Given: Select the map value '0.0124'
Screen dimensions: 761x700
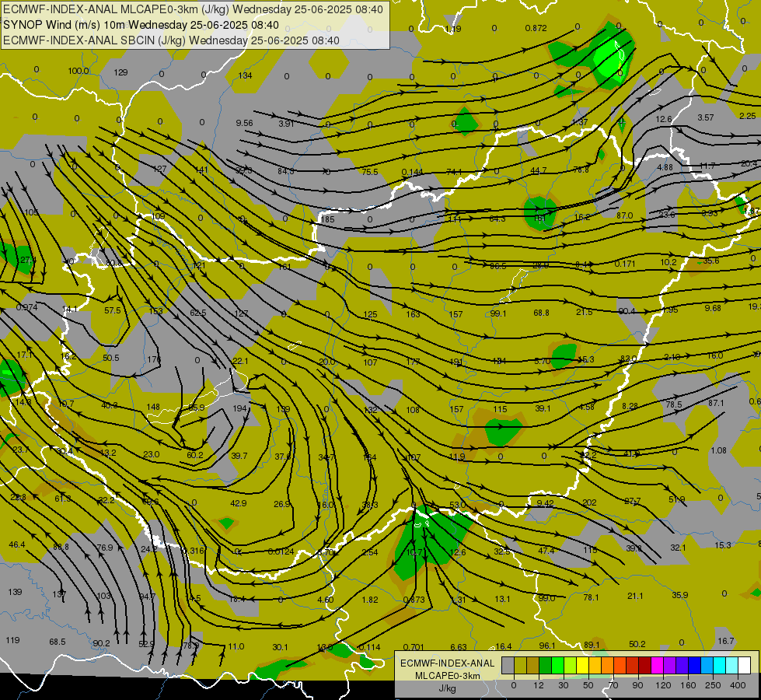Looking at the screenshot, I should [281, 551].
